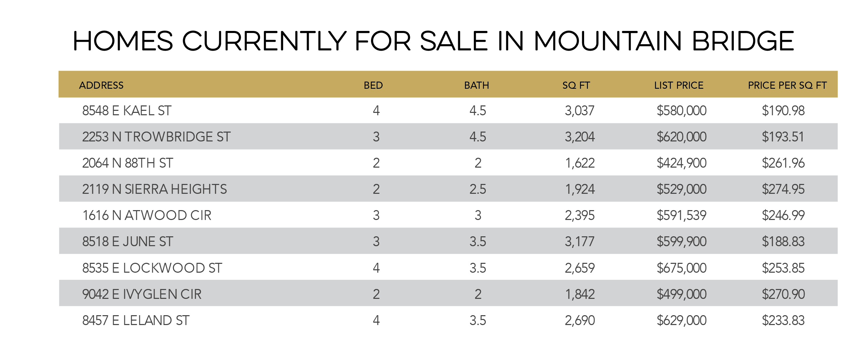Select the 9042 E IVYGLEN CIR address
This screenshot has width=868, height=357.
(142, 294)
